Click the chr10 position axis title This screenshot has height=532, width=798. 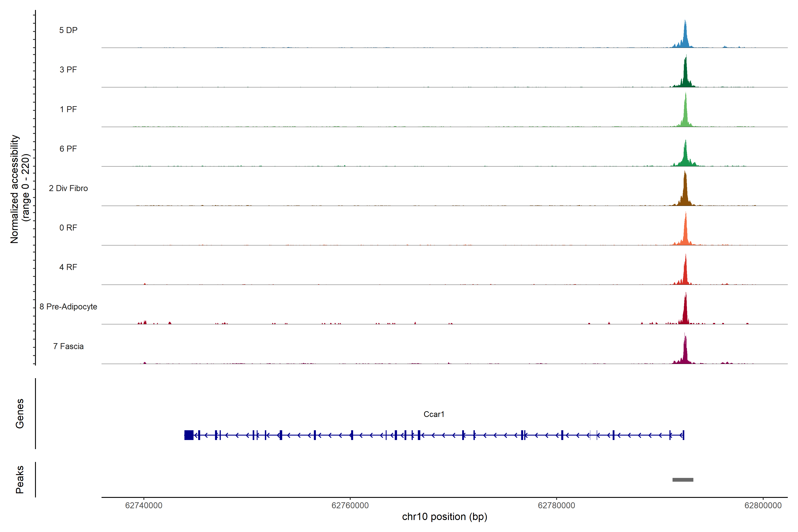pyautogui.click(x=444, y=517)
